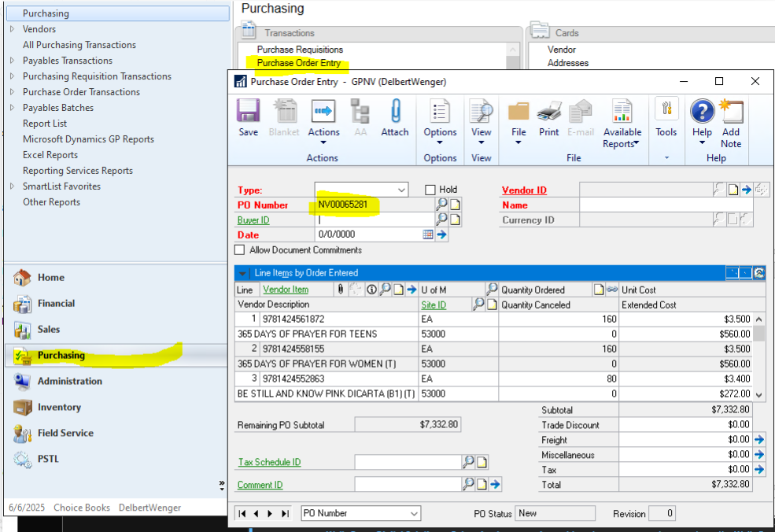Screen dimensions: 775x532
Task: Click the Buyer ID link label
Action: [253, 220]
